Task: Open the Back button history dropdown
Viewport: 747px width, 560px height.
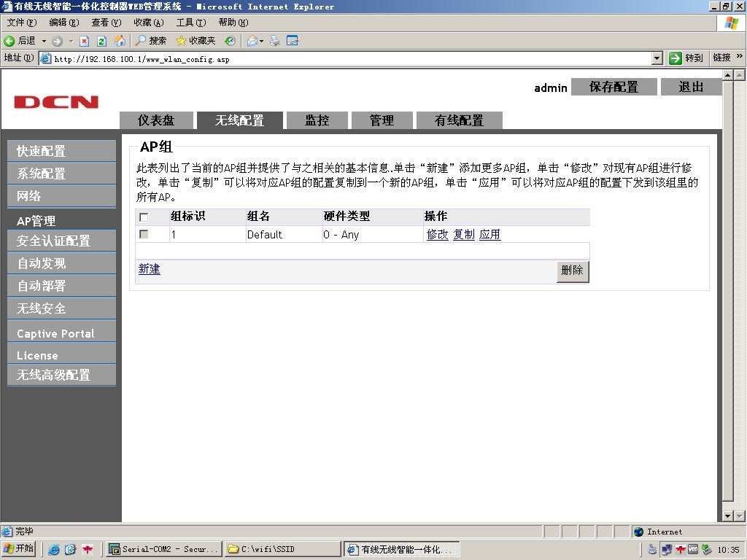Action: [44, 41]
